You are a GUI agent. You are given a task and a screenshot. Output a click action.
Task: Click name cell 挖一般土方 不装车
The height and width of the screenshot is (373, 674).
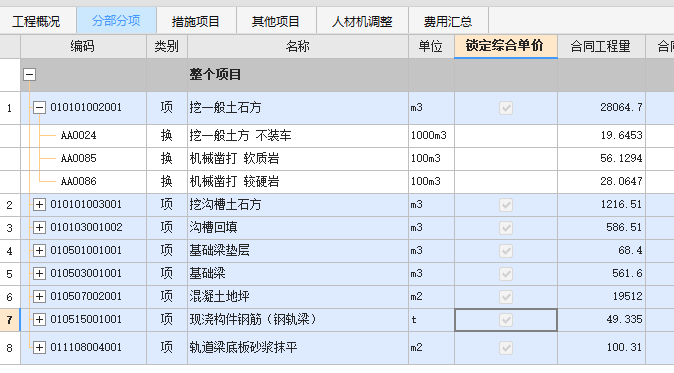pos(297,136)
